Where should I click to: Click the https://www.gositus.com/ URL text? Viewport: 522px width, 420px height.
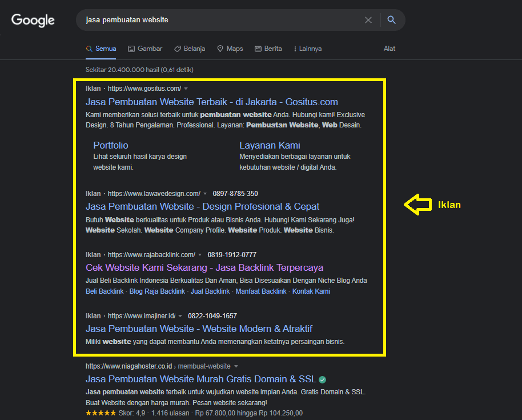[144, 89]
